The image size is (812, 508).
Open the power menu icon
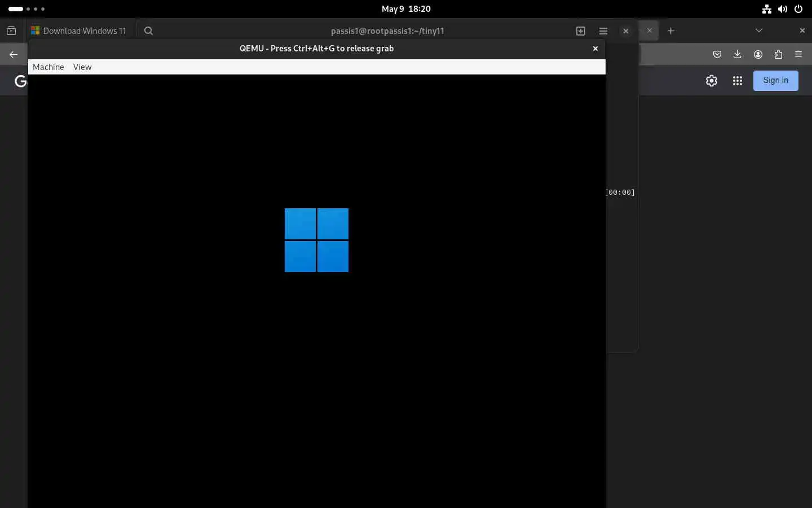pyautogui.click(x=798, y=9)
